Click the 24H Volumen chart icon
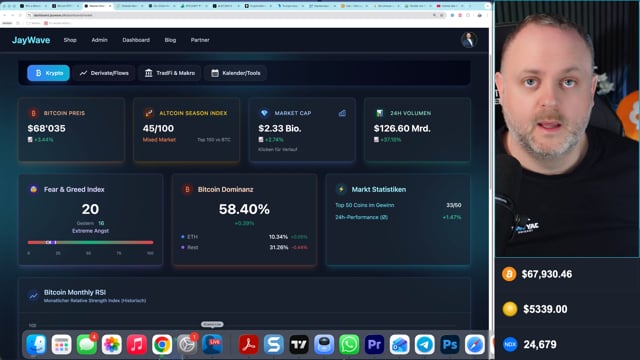The height and width of the screenshot is (360, 640). [380, 113]
